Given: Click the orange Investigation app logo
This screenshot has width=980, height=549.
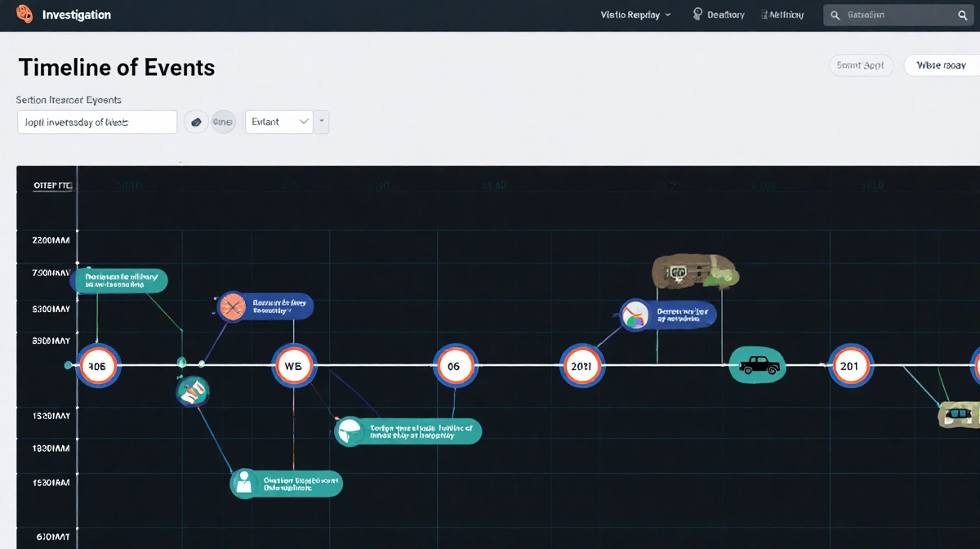Looking at the screenshot, I should click(24, 15).
